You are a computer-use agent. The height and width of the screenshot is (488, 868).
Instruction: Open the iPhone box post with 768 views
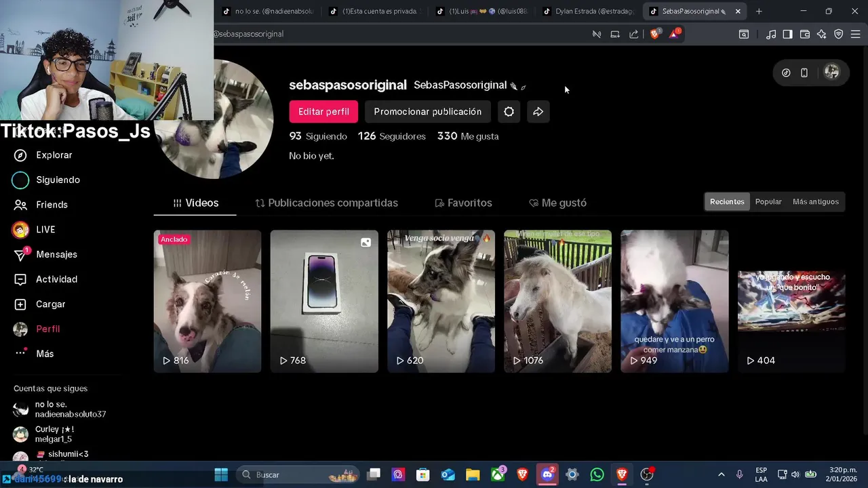click(x=324, y=302)
